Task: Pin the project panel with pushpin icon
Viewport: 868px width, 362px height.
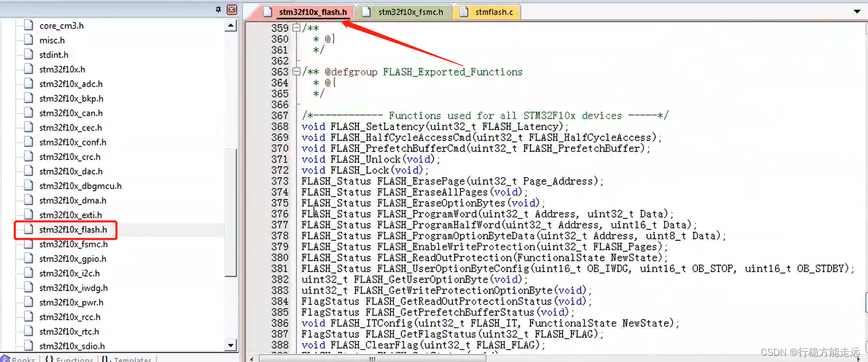Action: [218, 9]
